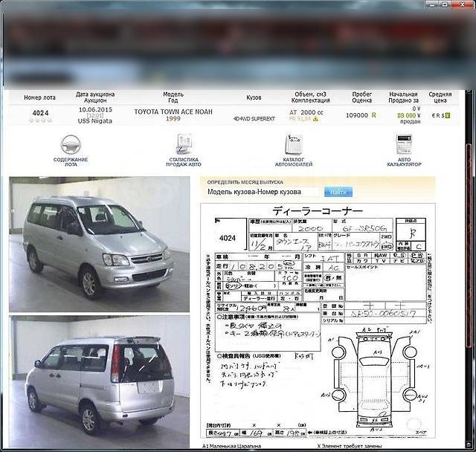The width and height of the screenshot is (476, 452).
Task: Click the mileage value 109000
Action: 357,115
